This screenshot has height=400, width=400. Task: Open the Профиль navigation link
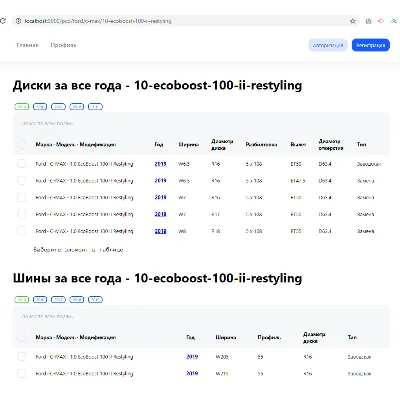pyautogui.click(x=63, y=45)
